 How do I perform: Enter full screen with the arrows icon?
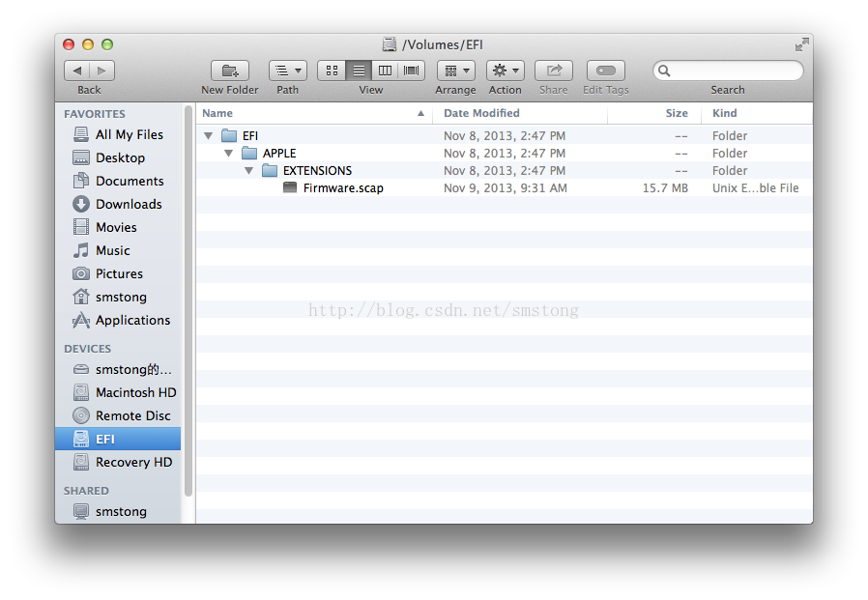coord(801,44)
